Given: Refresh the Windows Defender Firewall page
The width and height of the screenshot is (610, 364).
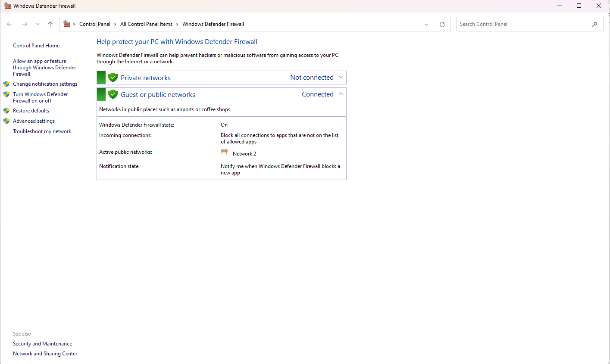Looking at the screenshot, I should 442,25.
